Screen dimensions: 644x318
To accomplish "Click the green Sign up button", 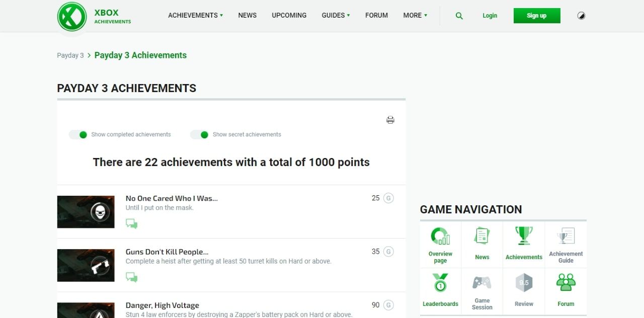I will coord(536,16).
